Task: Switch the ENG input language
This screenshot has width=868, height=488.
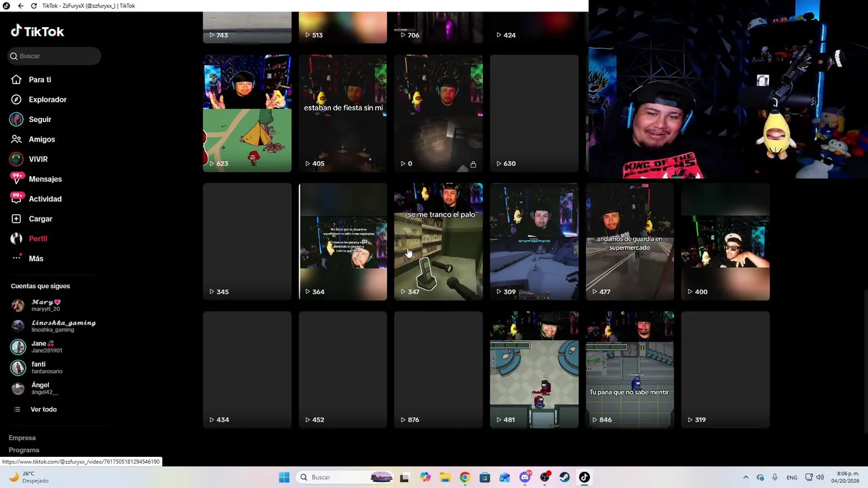Action: click(x=792, y=477)
